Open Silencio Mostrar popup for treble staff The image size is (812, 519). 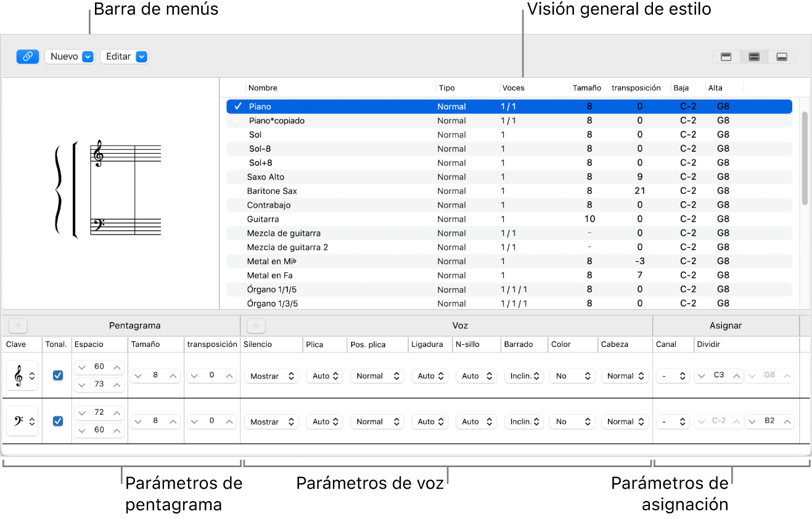[271, 376]
